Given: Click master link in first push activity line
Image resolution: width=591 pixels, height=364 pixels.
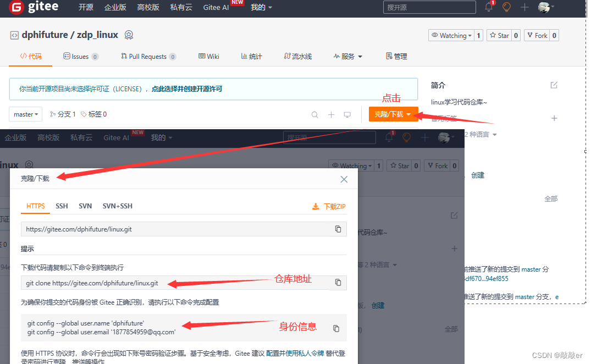Looking at the screenshot, I should tap(531, 269).
